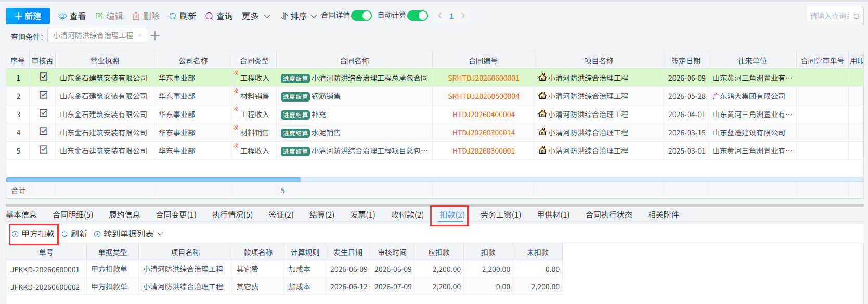Switch to 合同变更(1) tab
This screenshot has width=868, height=304.
pos(176,214)
